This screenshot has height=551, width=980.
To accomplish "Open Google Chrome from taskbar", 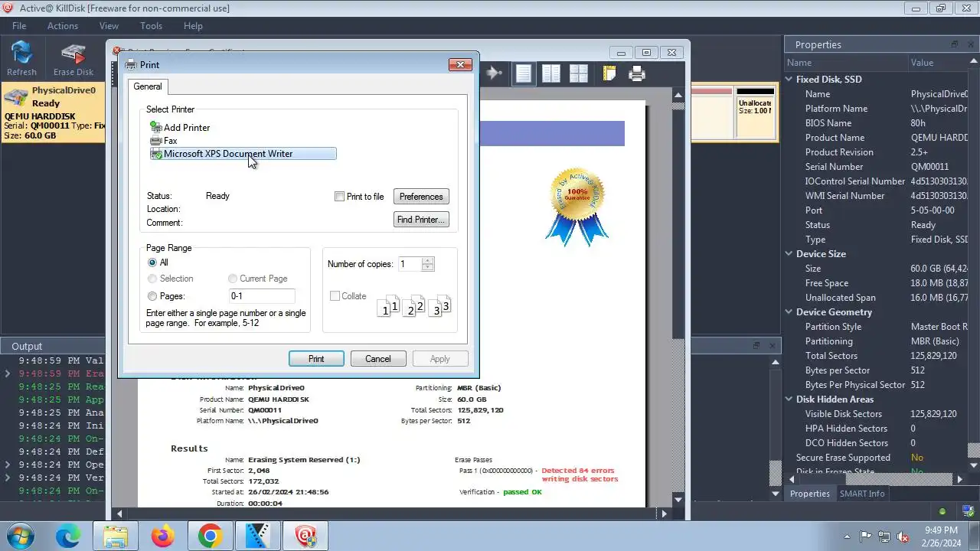I will [210, 536].
